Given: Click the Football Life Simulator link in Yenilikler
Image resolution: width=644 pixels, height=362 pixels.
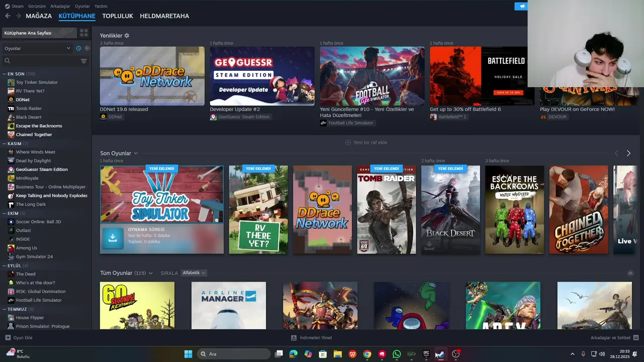Looking at the screenshot, I should (x=351, y=123).
